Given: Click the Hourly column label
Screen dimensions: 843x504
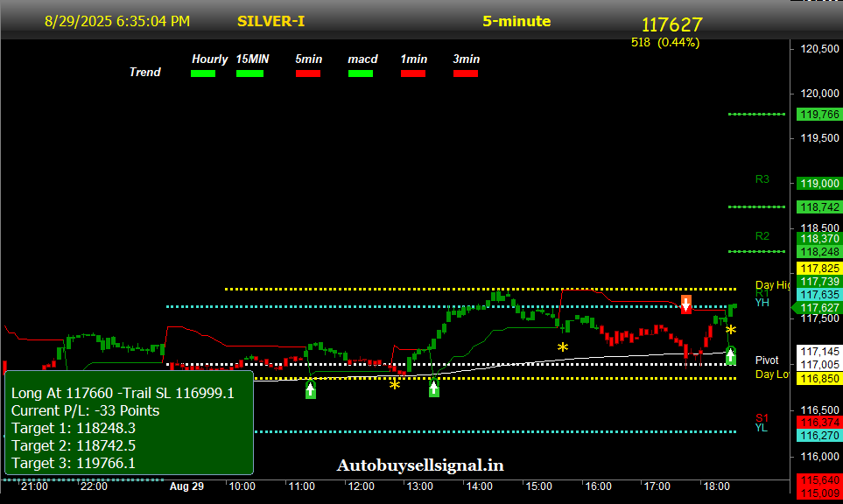Looking at the screenshot, I should coord(210,59).
